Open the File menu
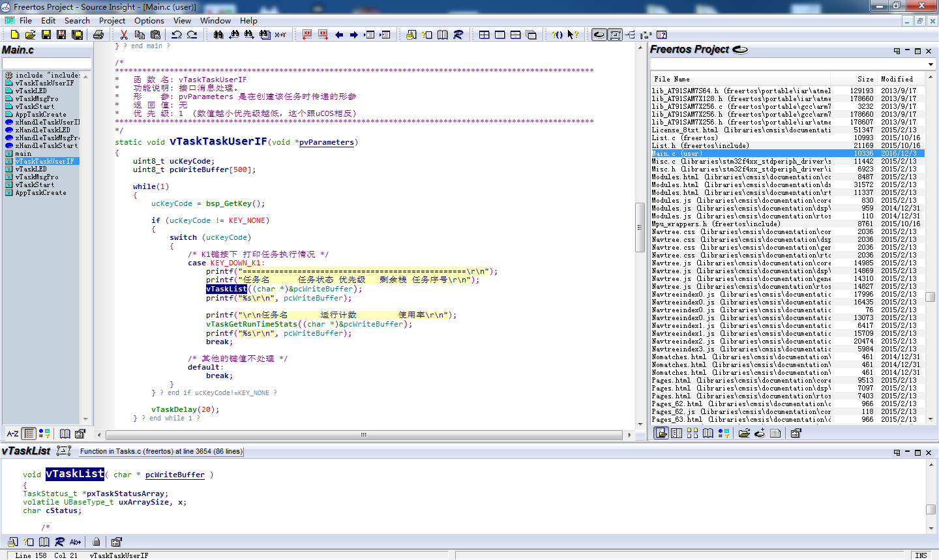The height and width of the screenshot is (560, 939). (x=25, y=20)
